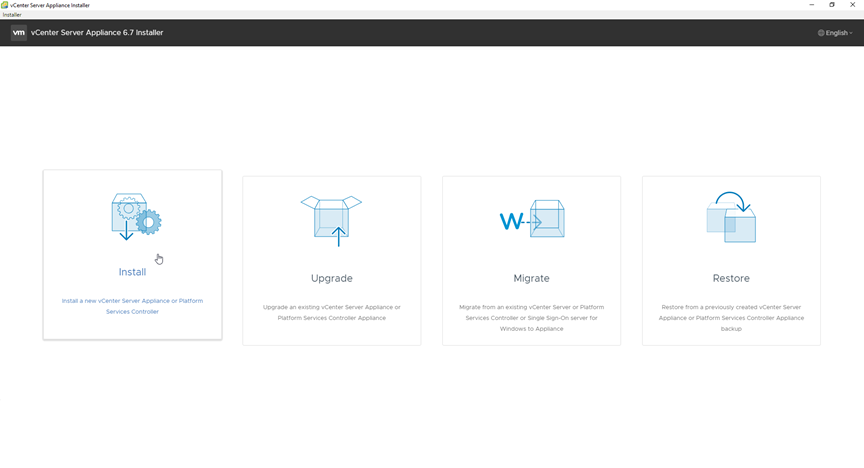Click the VMware vm logo
Viewport: 864px width, 468px height.
[19, 33]
